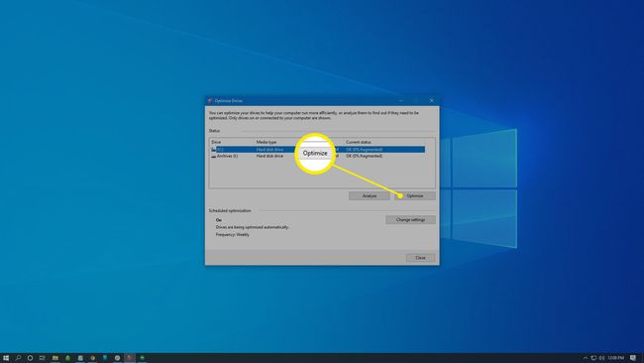Click the Analyze button
Image resolution: width=644 pixels, height=363 pixels.
tap(370, 196)
